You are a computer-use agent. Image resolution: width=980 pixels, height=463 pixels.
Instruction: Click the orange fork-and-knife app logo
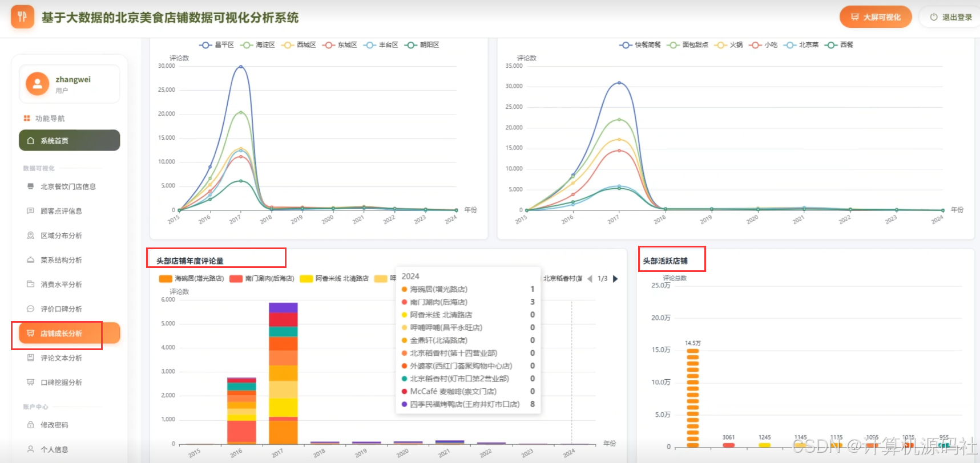22,17
